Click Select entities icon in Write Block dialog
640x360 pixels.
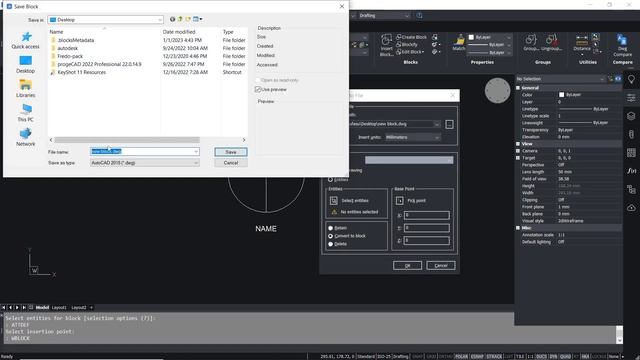[333, 200]
